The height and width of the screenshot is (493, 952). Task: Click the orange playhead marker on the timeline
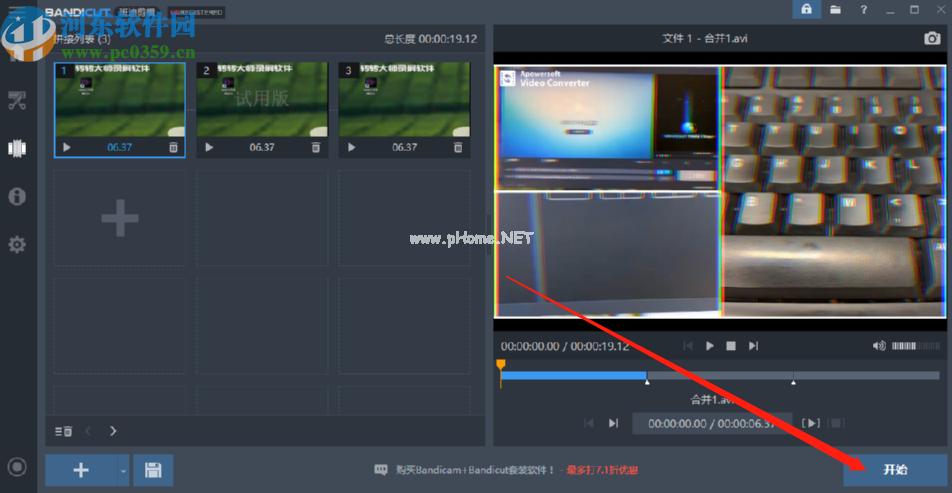coord(500,365)
